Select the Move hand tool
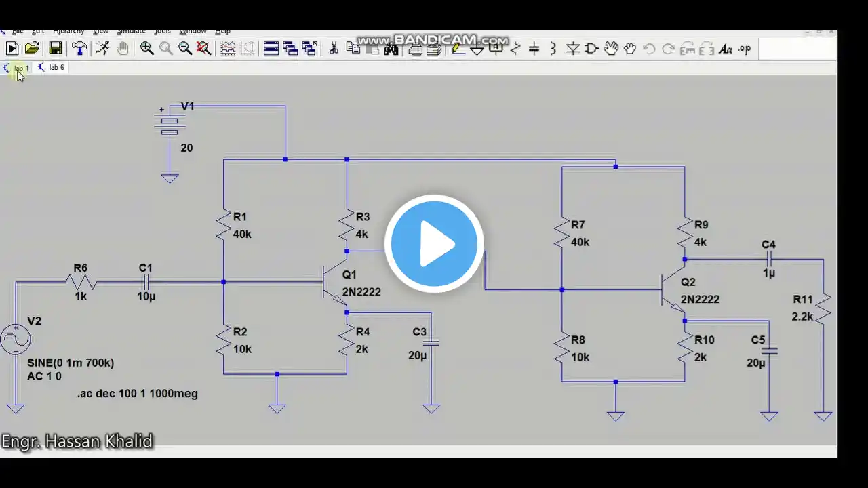868x488 pixels. (611, 48)
